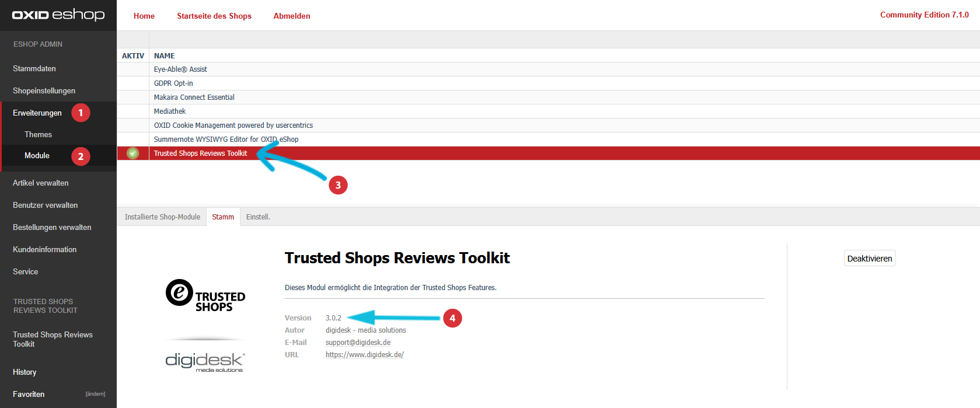Viewport: 980px width, 408px height.
Task: Select Summernote WYSIWYG Editor module row
Action: pos(548,139)
